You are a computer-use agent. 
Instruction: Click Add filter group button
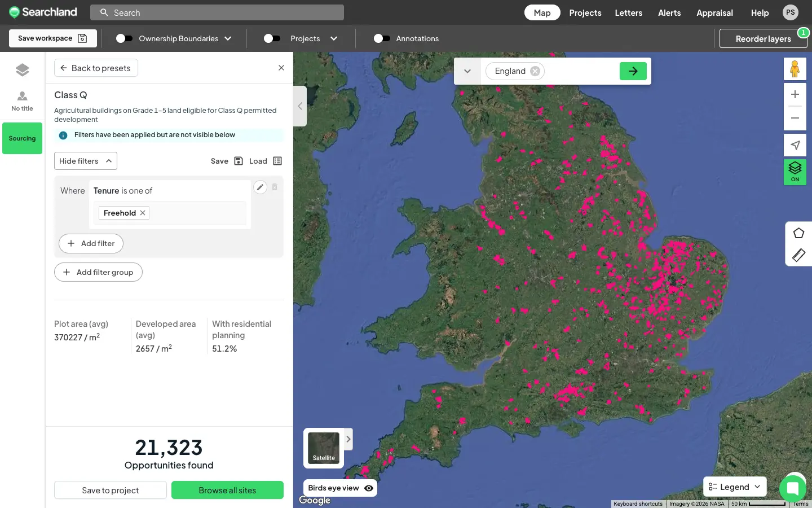[x=98, y=272]
